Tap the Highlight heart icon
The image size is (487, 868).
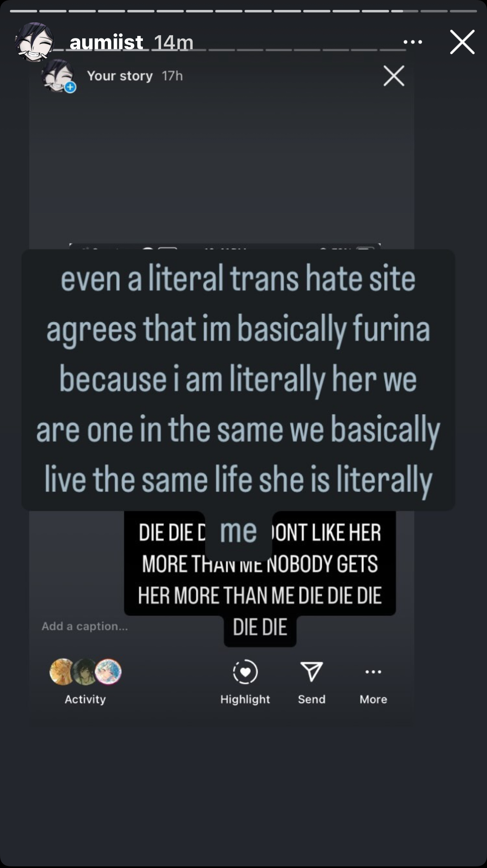click(x=245, y=672)
